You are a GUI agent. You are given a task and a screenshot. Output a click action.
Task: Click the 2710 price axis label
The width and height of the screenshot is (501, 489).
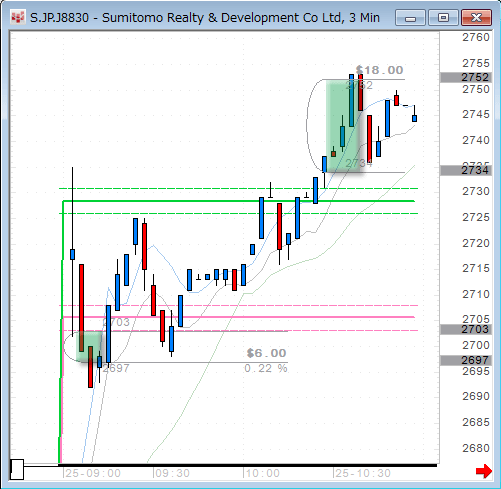476,294
